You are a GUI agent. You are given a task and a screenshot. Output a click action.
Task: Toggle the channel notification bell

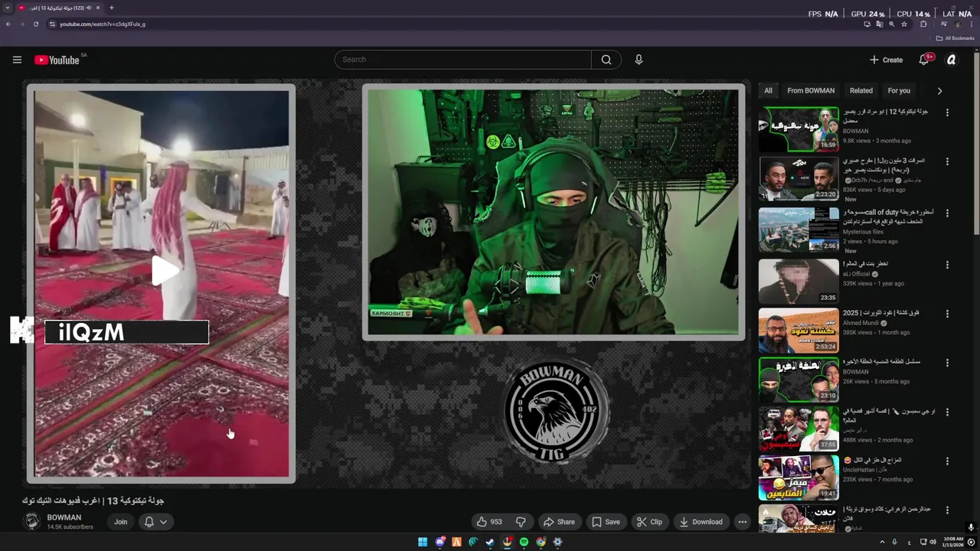[149, 522]
